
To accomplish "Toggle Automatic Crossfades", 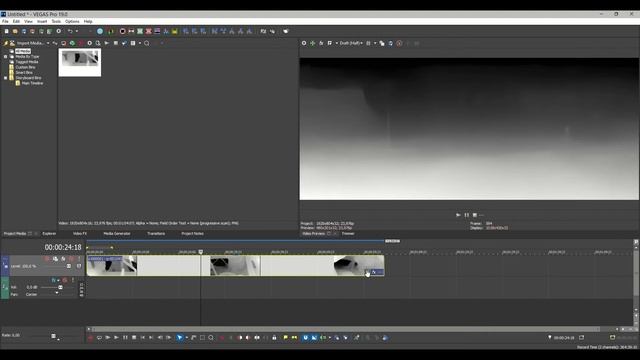I will (x=314, y=338).
